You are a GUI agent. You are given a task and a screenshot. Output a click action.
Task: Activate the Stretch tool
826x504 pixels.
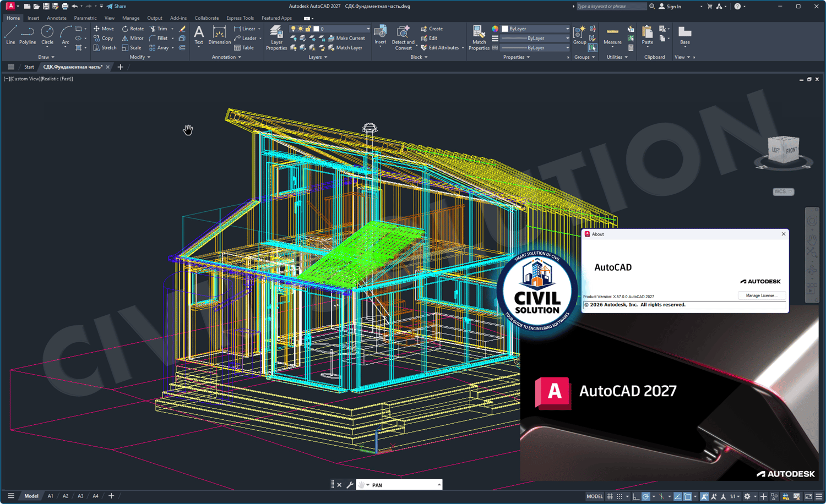[x=105, y=47]
